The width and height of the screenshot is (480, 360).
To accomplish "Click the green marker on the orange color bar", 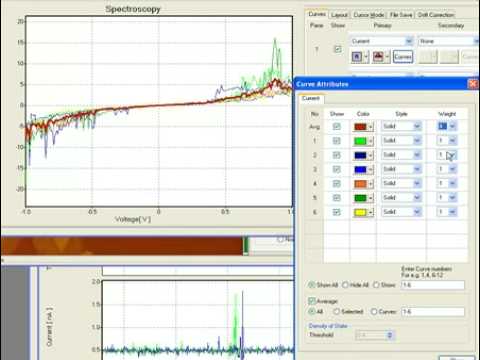I will coord(246,246).
